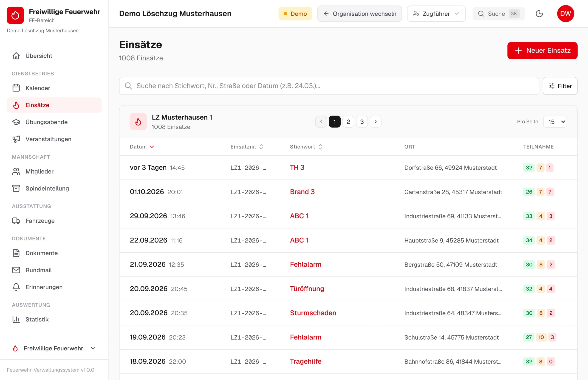Click the Erinnerungen bell icon

click(16, 287)
